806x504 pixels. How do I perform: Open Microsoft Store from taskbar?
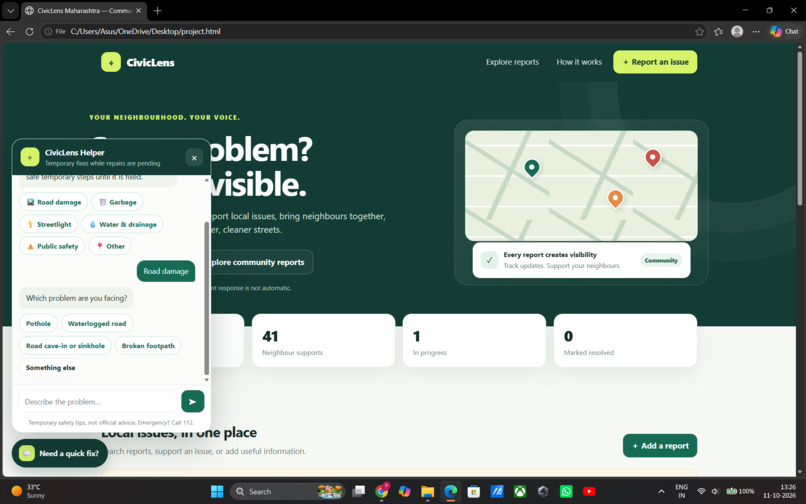pos(473,492)
